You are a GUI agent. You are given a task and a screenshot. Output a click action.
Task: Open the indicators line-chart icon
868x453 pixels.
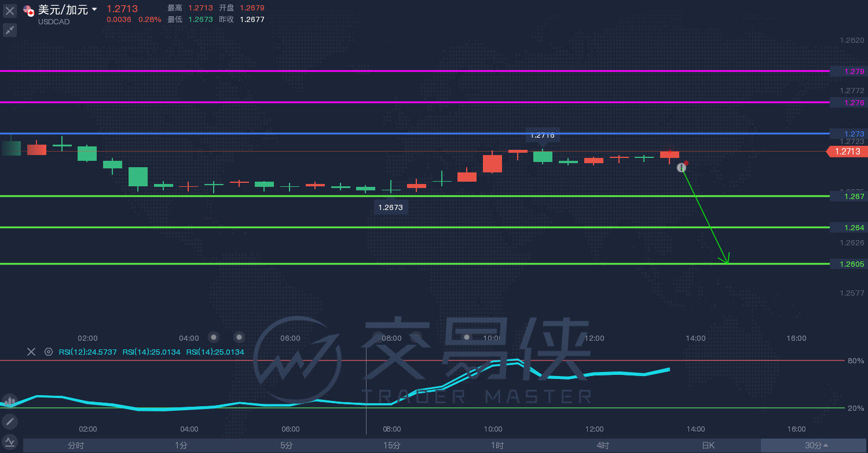(x=9, y=441)
